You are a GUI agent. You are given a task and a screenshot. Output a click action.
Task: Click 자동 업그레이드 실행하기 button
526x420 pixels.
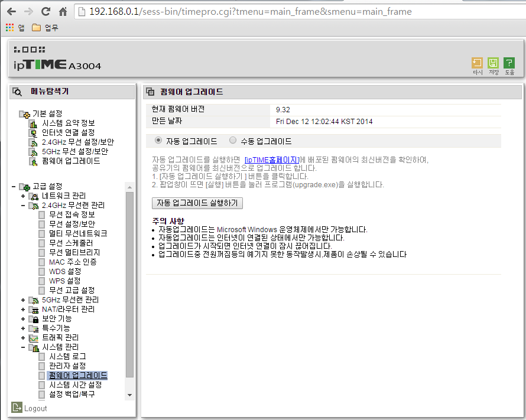click(x=197, y=203)
